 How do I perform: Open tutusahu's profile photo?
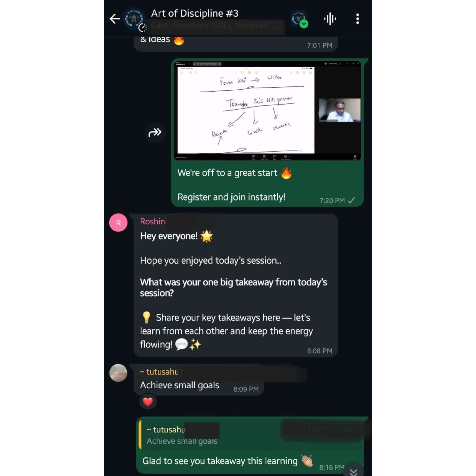pyautogui.click(x=118, y=373)
